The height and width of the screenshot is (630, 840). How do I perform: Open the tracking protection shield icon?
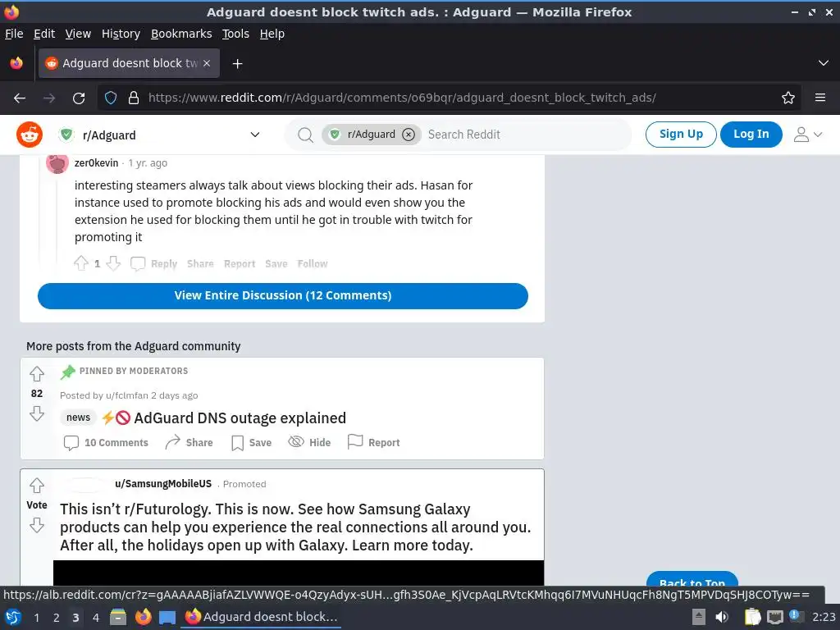(111, 98)
